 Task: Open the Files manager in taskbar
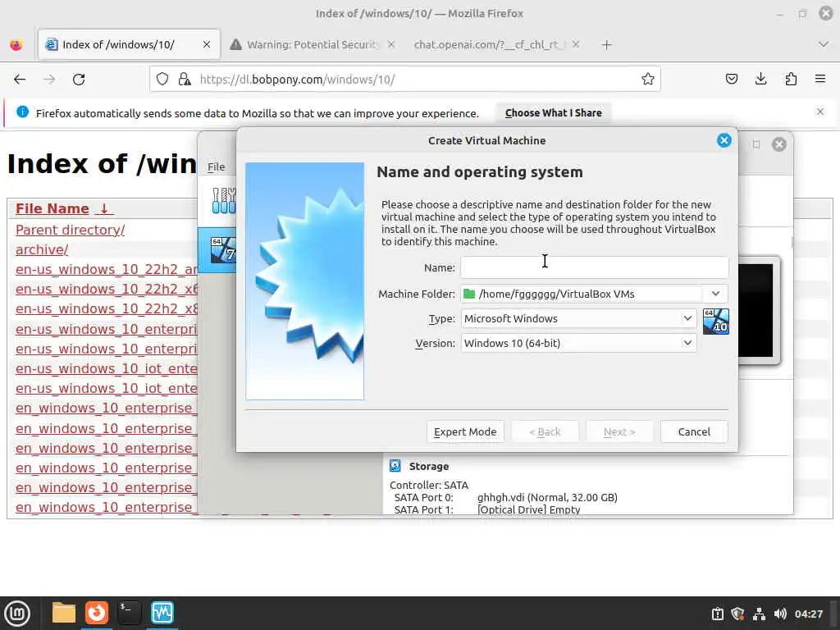64,613
